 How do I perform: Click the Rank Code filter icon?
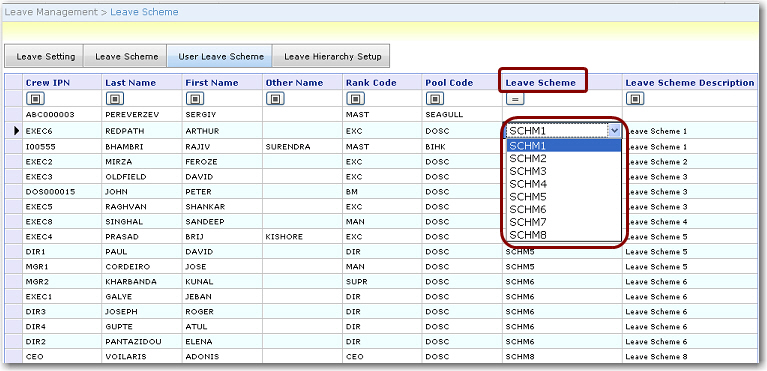[x=355, y=99]
